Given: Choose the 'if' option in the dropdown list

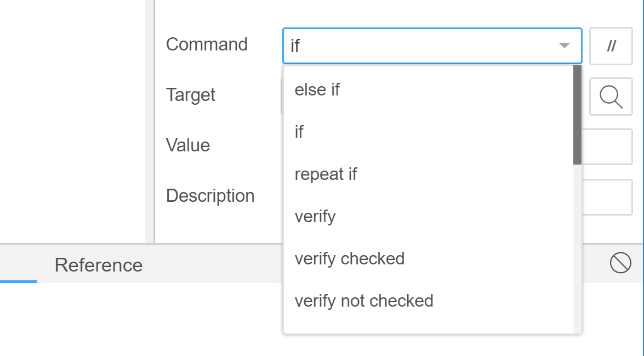Looking at the screenshot, I should [429, 132].
